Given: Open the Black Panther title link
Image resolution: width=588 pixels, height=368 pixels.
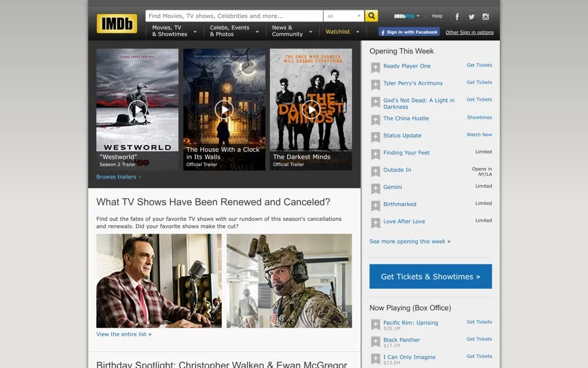Looking at the screenshot, I should click(x=402, y=340).
